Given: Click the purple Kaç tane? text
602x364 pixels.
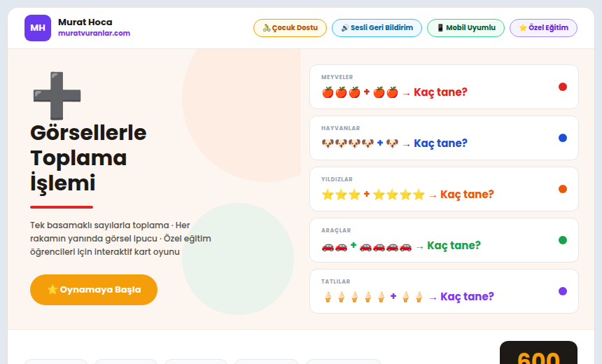Looking at the screenshot, I should click(467, 296).
